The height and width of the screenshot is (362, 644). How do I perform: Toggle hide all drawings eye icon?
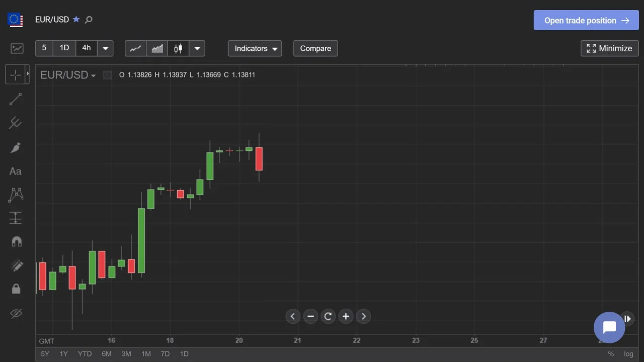point(16,313)
